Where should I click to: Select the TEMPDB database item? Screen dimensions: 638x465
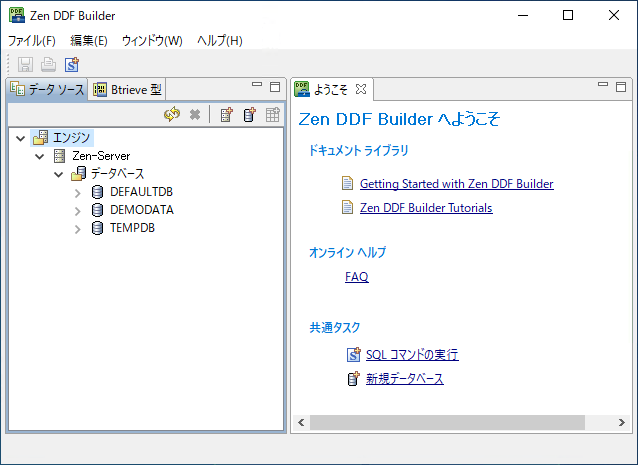click(x=132, y=228)
